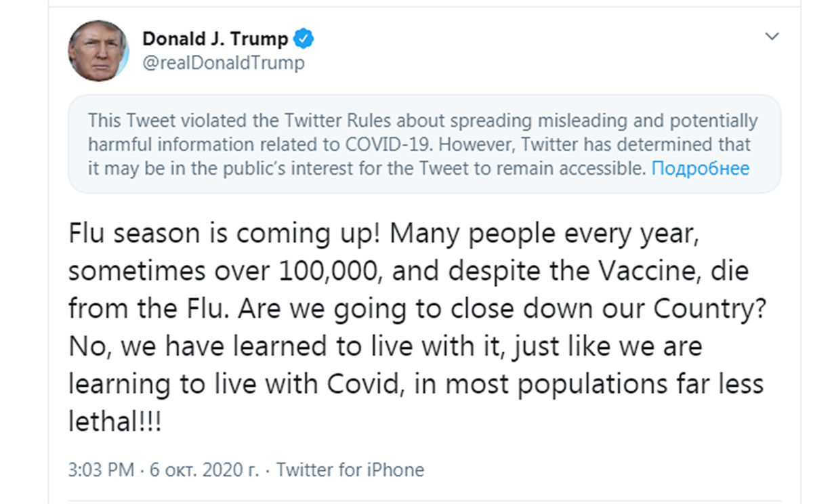Follow the blue "Подробнее" link

[700, 168]
